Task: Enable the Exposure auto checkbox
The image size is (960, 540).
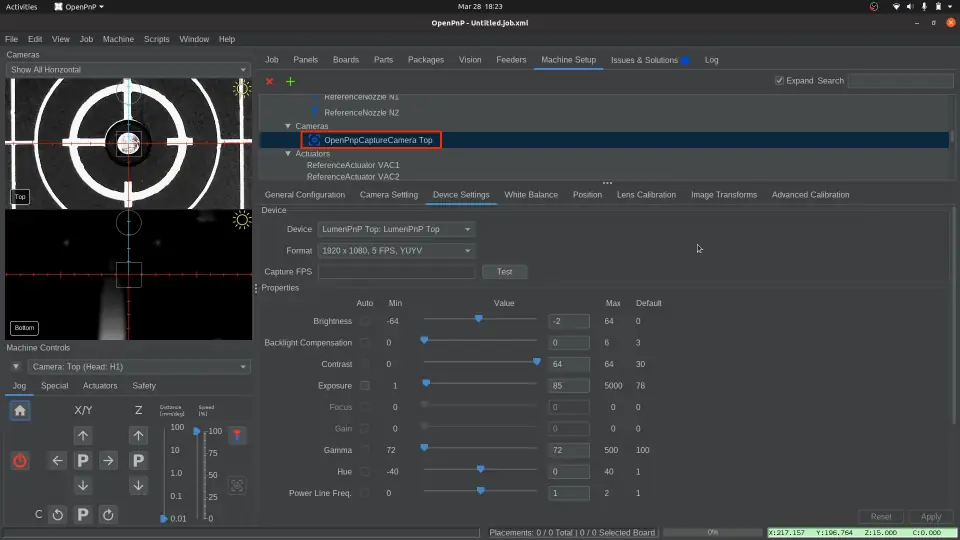Action: [365, 385]
